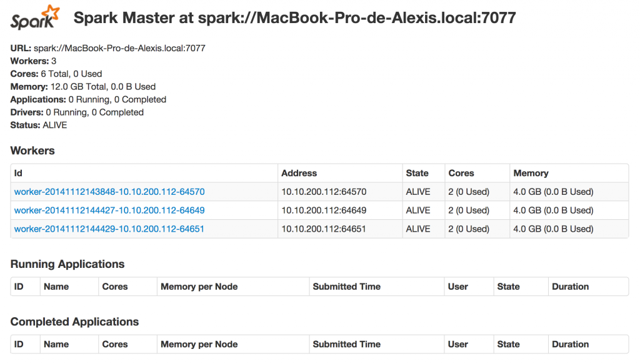Click the Spark Master page title heading
Screen dimensions: 640x364
(x=294, y=17)
